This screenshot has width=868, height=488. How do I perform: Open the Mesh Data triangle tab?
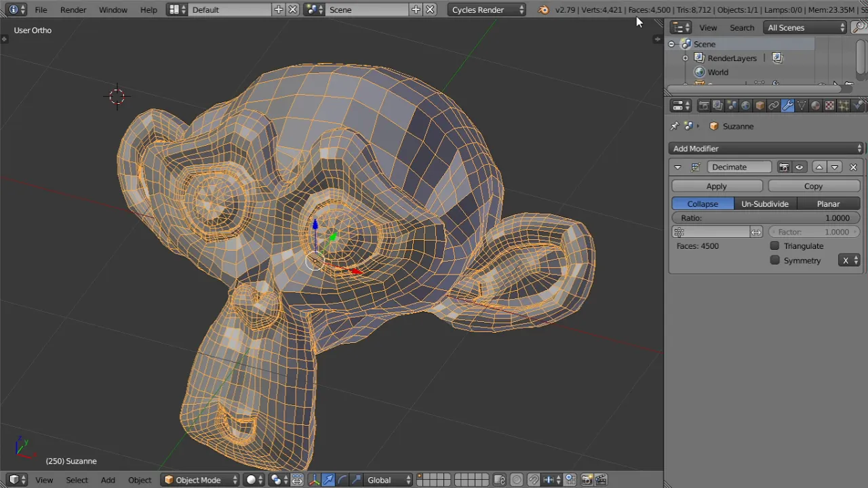pyautogui.click(x=802, y=106)
